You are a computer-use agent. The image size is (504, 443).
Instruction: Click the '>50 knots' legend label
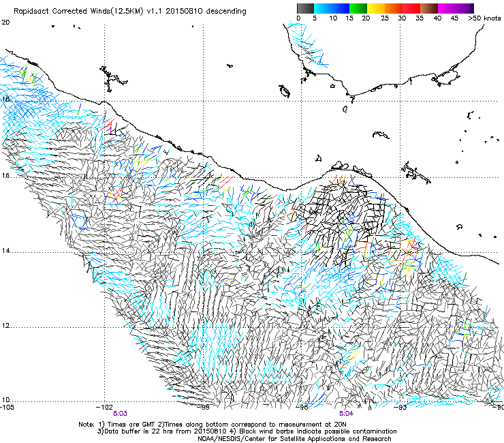[x=484, y=18]
